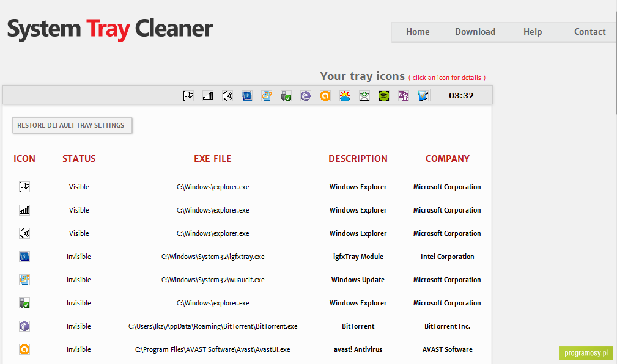
Task: Click the flag icon in the first table row
Action: [24, 187]
